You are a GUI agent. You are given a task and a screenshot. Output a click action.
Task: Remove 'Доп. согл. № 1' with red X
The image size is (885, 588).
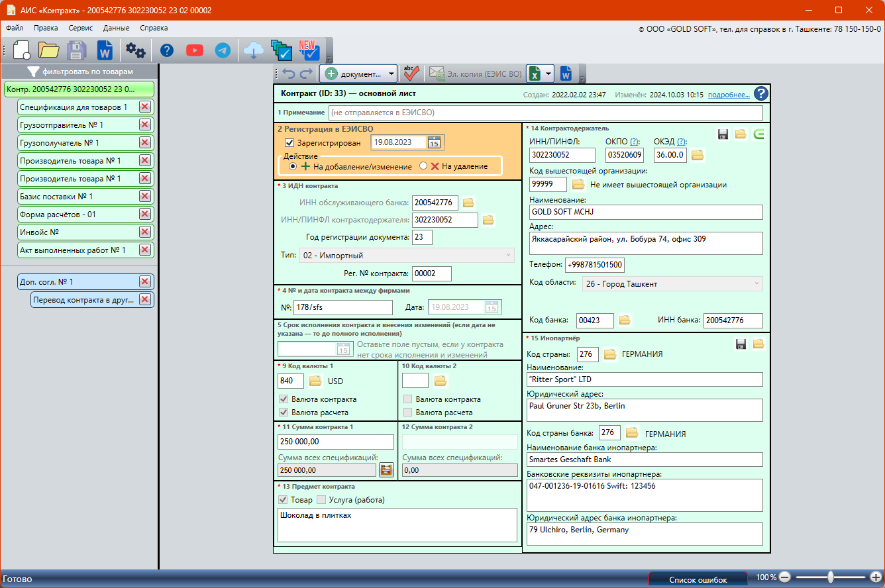[145, 282]
